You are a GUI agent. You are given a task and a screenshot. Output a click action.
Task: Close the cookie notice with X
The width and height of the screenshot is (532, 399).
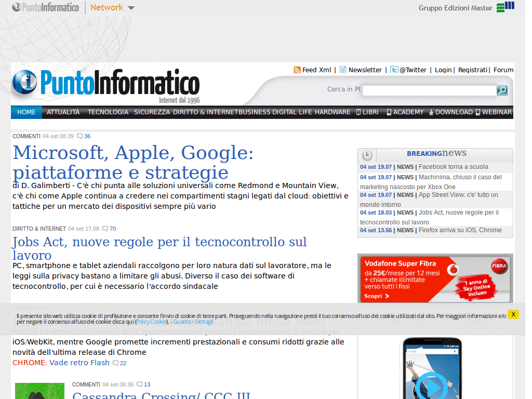513,314
